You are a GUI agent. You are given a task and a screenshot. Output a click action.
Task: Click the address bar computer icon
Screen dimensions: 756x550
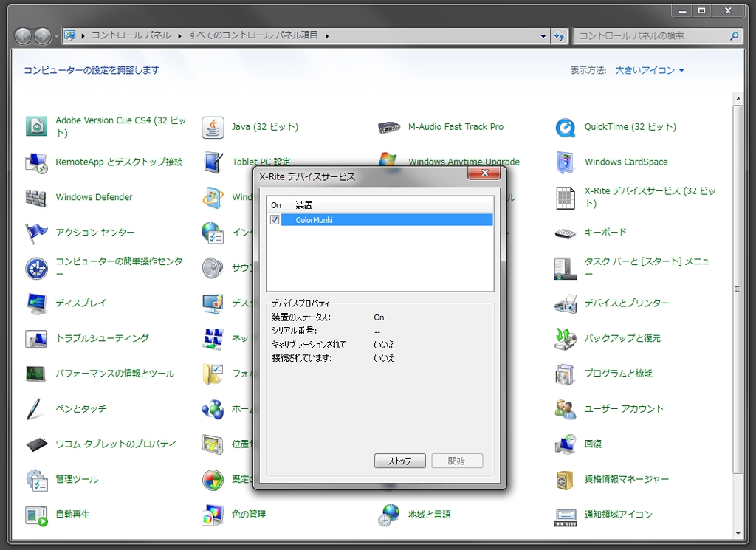[70, 35]
